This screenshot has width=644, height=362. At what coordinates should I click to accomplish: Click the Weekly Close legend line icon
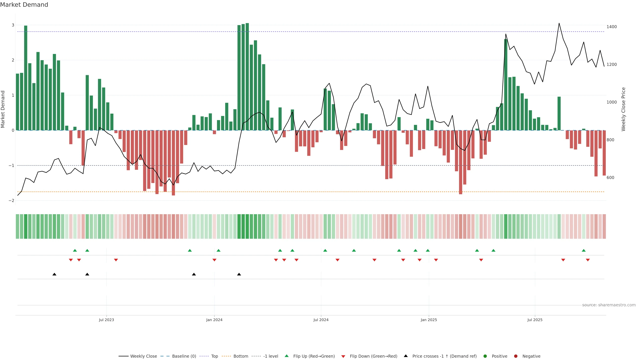click(123, 356)
